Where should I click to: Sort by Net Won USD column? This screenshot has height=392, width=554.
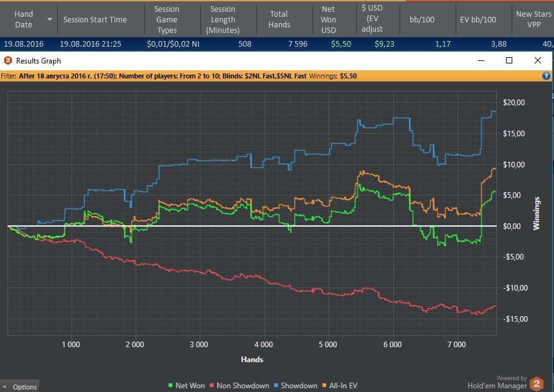328,20
